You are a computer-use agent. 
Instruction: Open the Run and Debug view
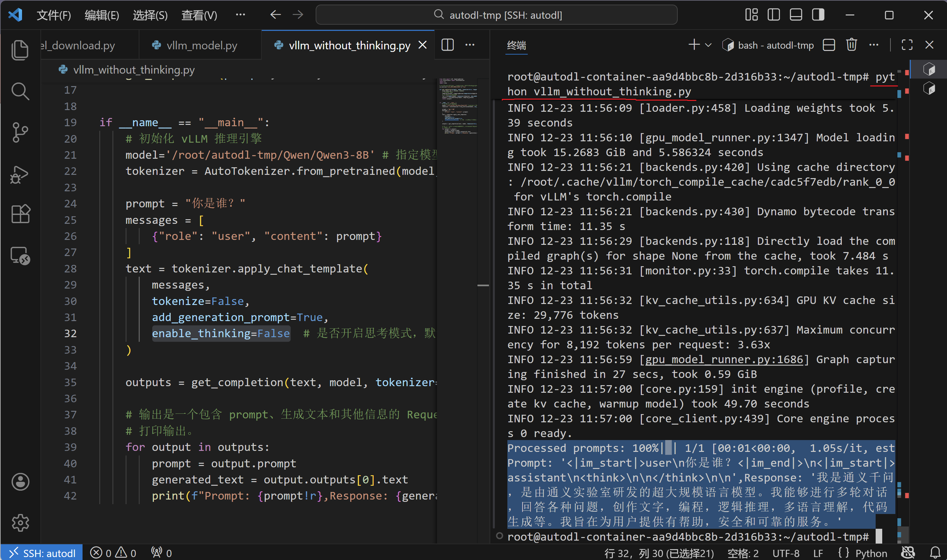pos(20,174)
